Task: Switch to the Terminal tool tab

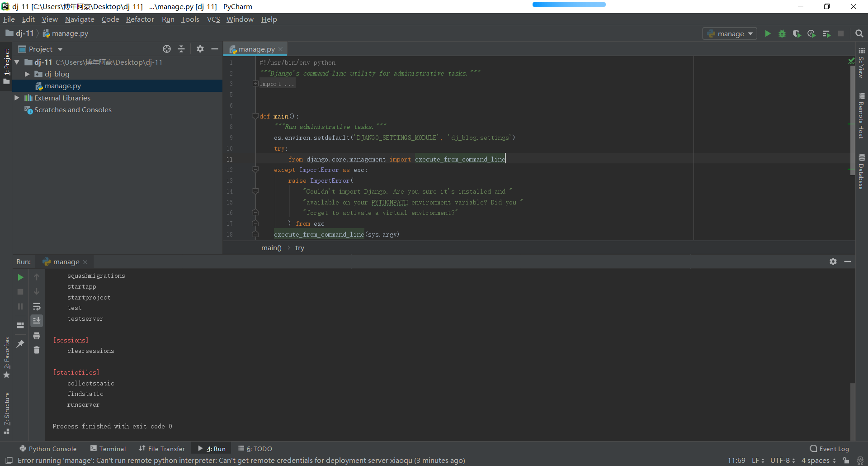Action: tap(108, 448)
